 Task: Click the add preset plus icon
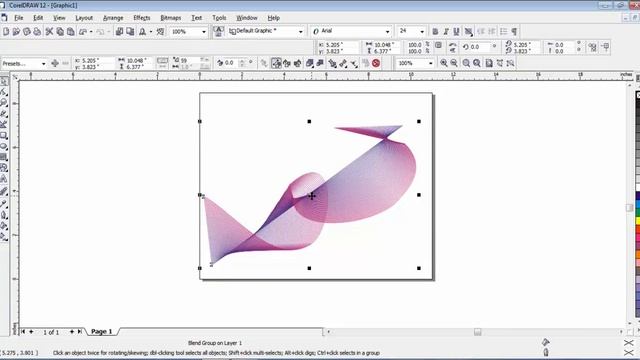(x=55, y=63)
